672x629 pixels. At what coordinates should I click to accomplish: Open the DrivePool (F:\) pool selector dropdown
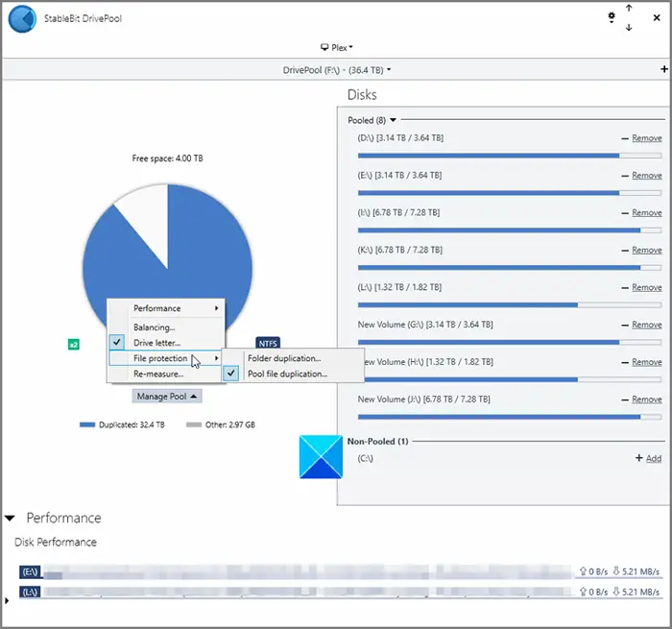pos(337,70)
